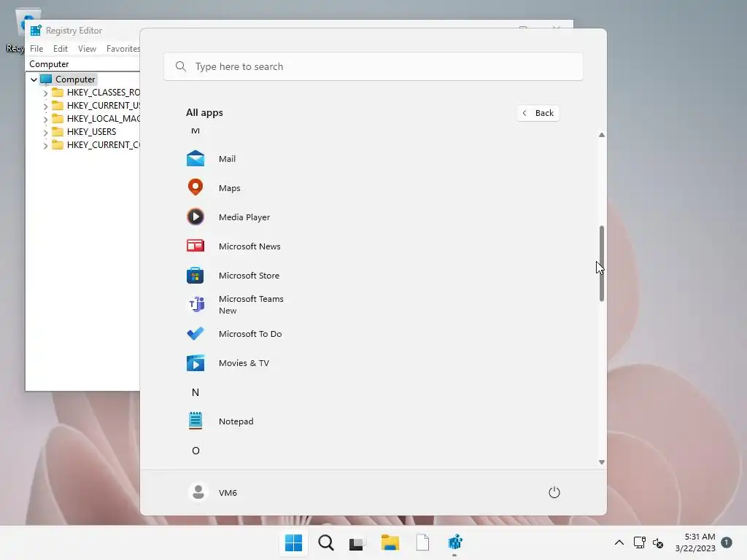The image size is (747, 560).
Task: Open Favorites menu in Registry Editor
Action: pos(123,49)
